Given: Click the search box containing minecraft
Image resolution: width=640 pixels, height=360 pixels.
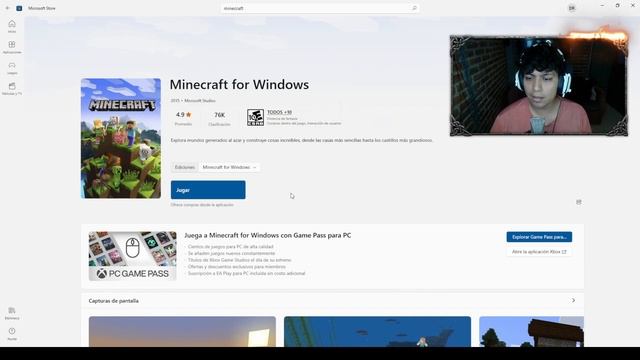Looking at the screenshot, I should point(320,8).
